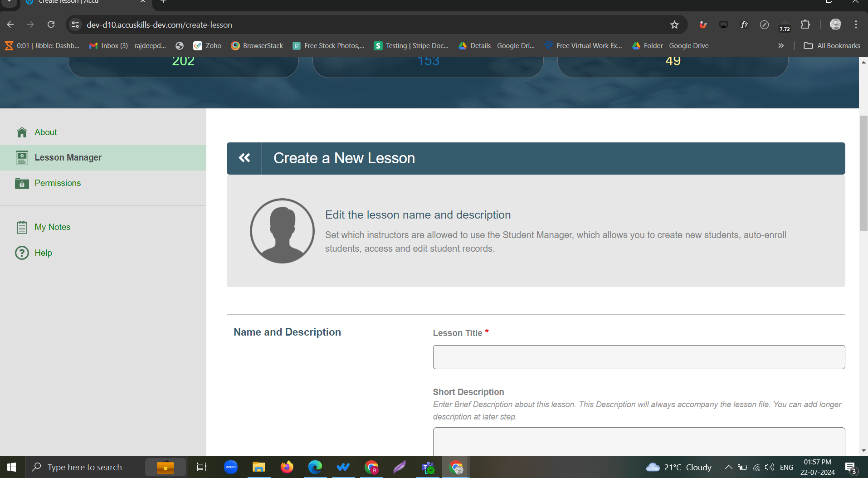Open the browser Extensions puzzle icon
Image resolution: width=868 pixels, height=478 pixels.
[x=805, y=25]
